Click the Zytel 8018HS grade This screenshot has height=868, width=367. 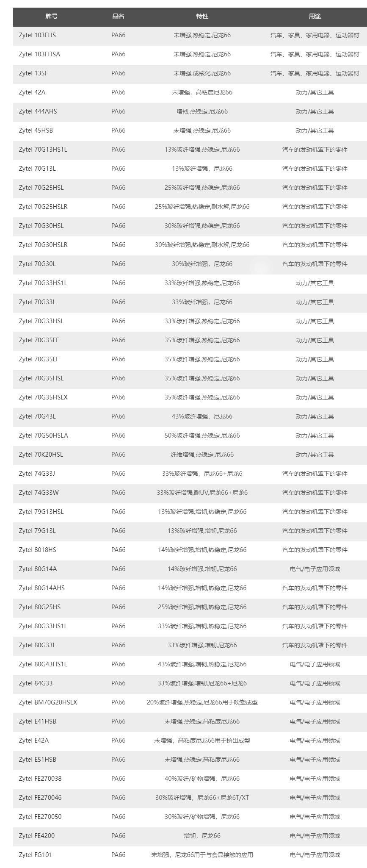point(37,550)
